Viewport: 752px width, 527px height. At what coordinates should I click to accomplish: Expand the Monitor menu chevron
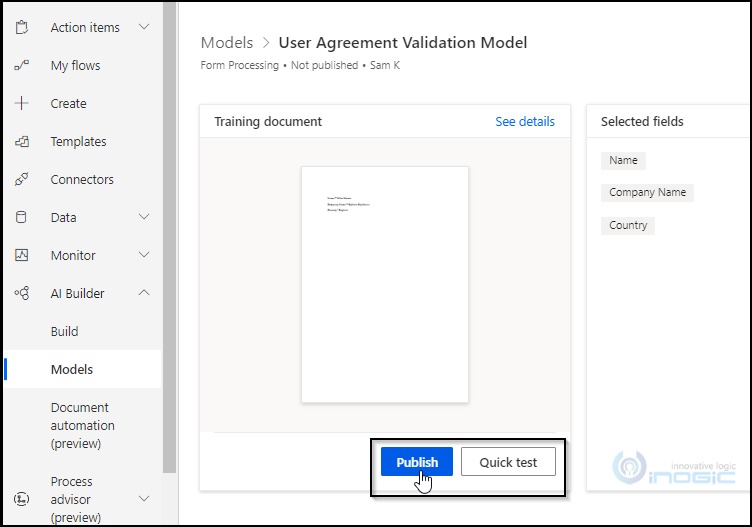coord(144,255)
